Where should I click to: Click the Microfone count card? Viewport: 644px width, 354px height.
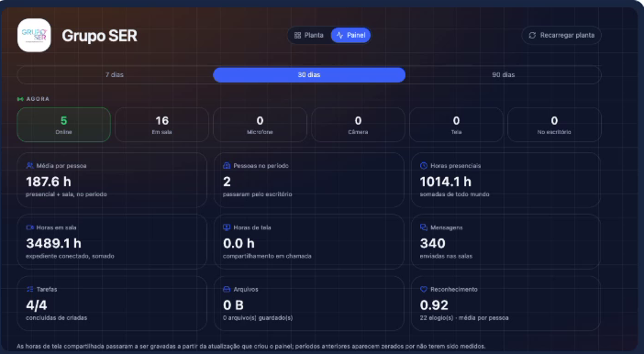260,125
